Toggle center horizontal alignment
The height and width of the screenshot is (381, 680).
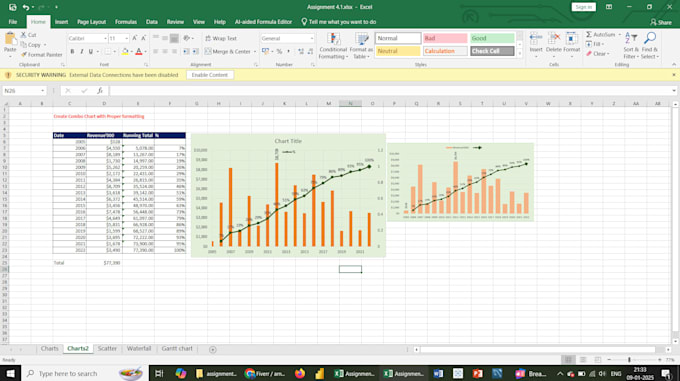coord(165,52)
